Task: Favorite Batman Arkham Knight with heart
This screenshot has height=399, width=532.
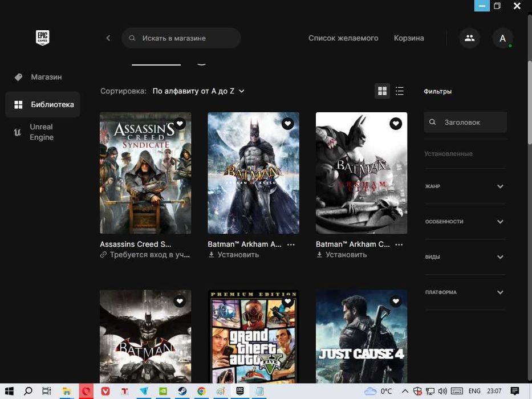Action: click(x=180, y=302)
